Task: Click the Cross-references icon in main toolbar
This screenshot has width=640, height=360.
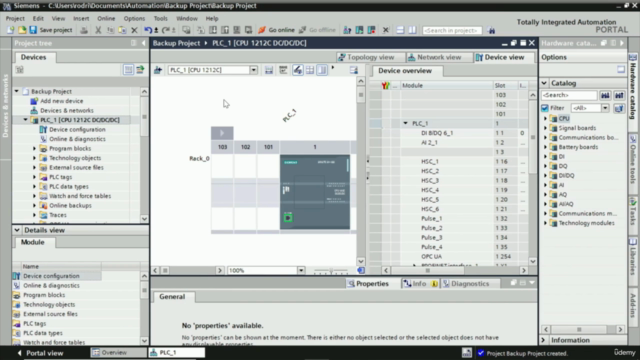Action: click(x=385, y=30)
